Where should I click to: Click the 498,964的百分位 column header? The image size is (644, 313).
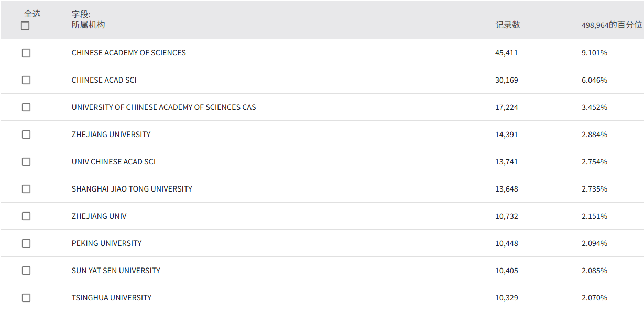(611, 25)
